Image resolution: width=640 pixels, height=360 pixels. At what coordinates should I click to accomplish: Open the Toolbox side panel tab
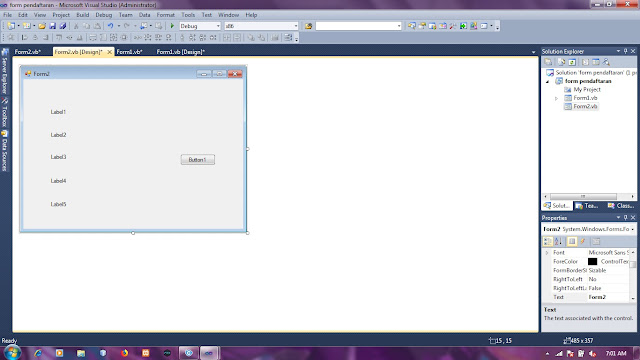[x=5, y=113]
